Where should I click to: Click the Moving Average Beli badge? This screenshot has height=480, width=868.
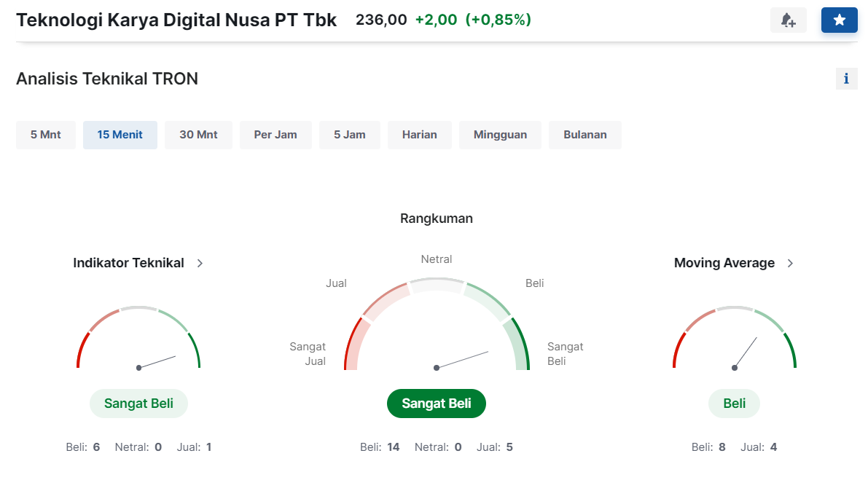(x=734, y=404)
